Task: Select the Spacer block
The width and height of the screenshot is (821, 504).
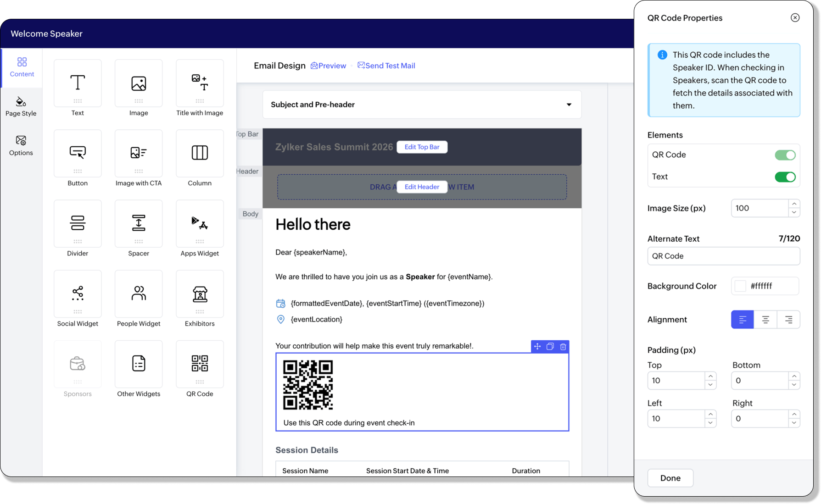Action: tap(139, 224)
